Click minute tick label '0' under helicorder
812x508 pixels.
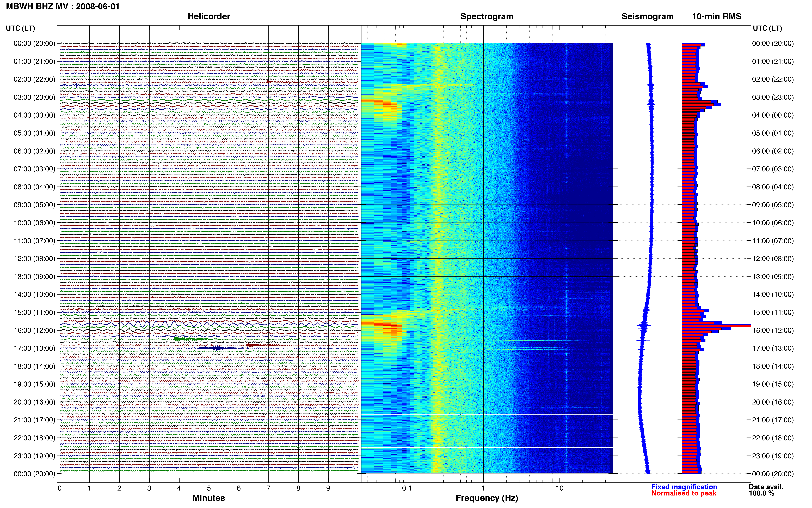[59, 488]
